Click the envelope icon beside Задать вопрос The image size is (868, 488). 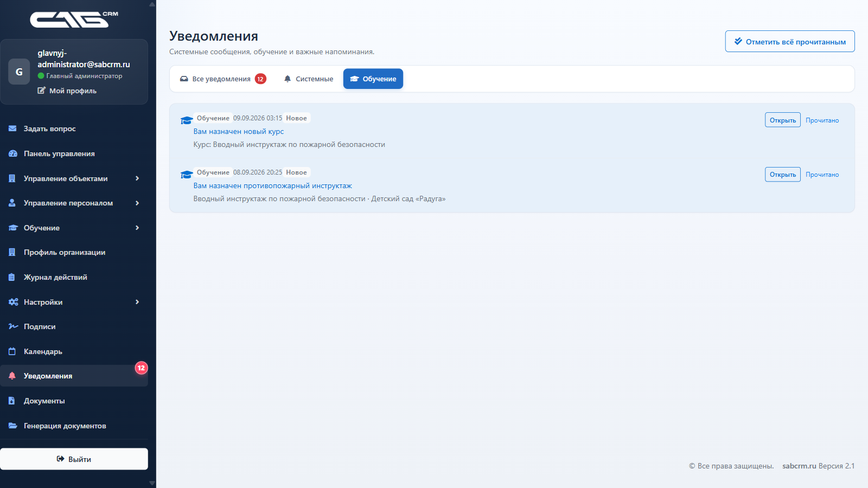[x=12, y=129]
